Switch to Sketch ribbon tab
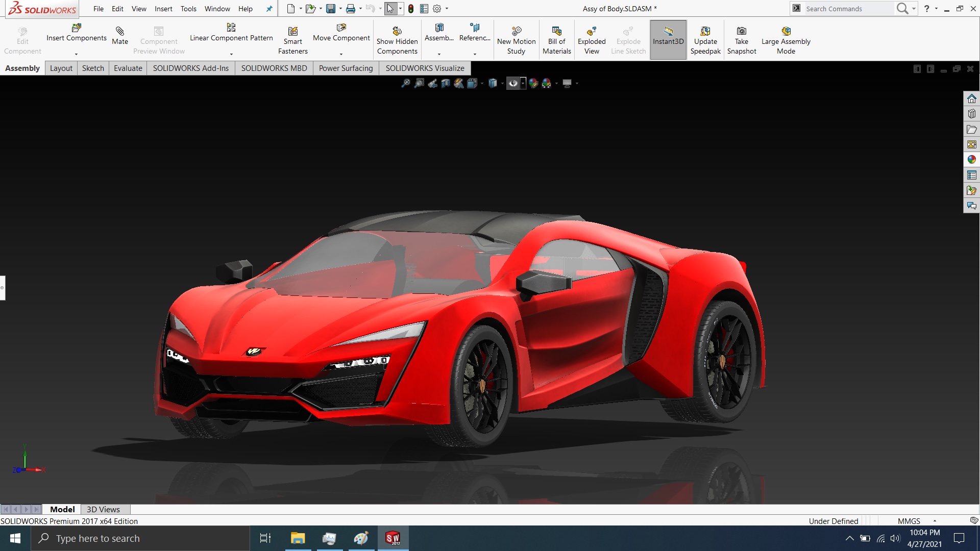 92,68
